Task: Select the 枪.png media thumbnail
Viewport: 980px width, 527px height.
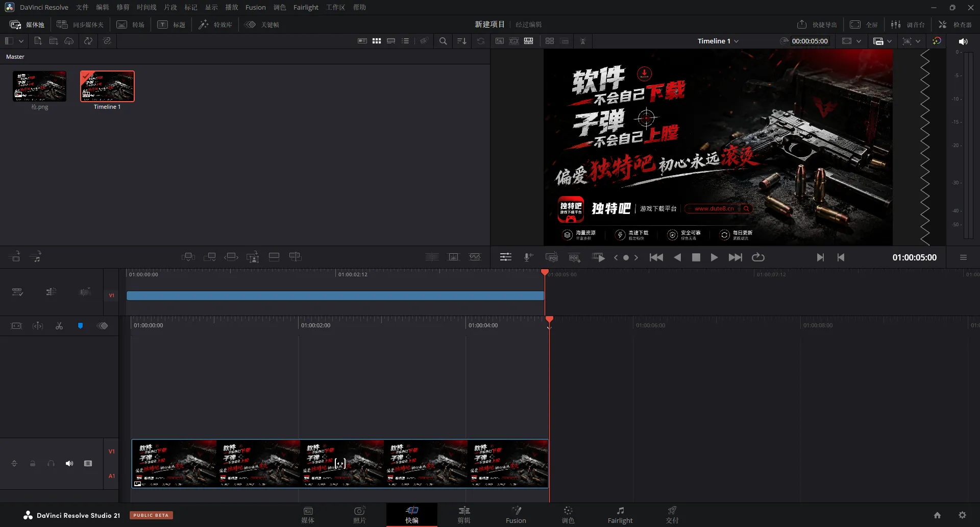Action: [x=39, y=86]
